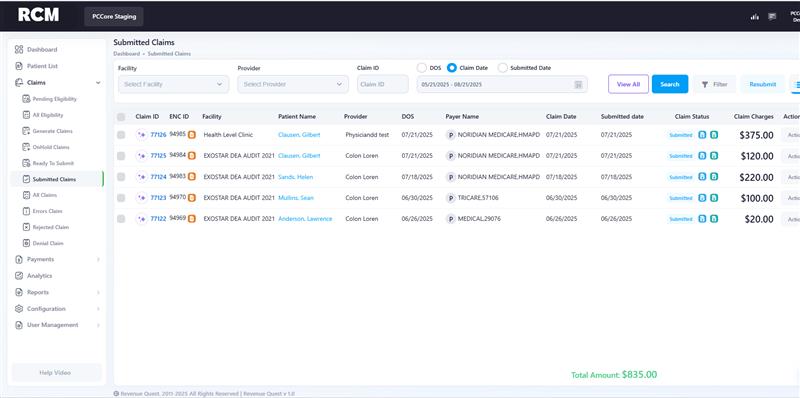Click the PCCore Staging environment selector
Viewport: 800px width, 398px height.
click(x=114, y=16)
